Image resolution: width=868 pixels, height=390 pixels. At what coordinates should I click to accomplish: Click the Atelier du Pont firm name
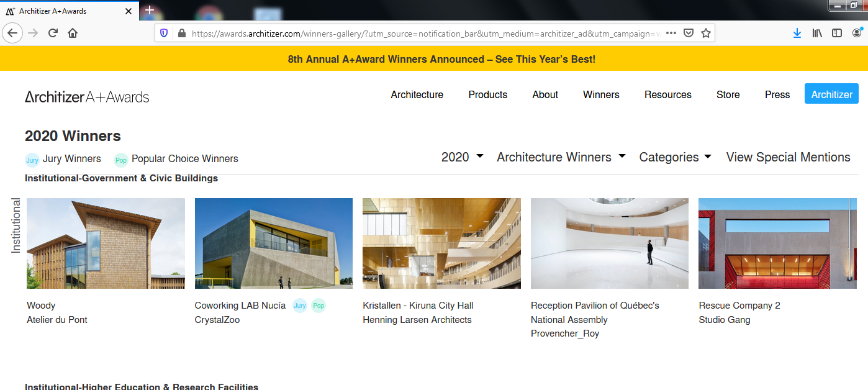57,320
